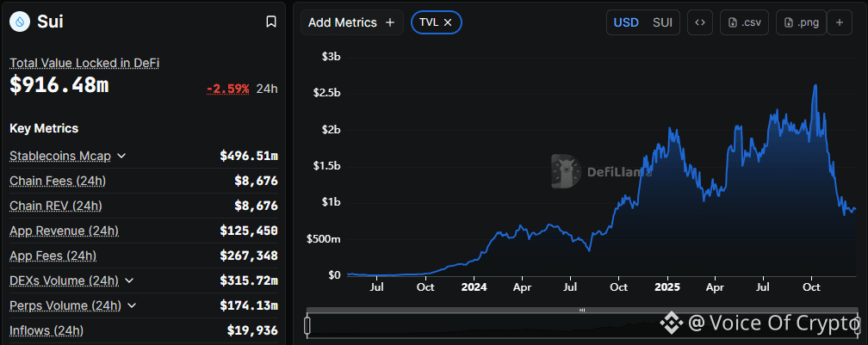This screenshot has width=868, height=345.
Task: Click the App Revenue (24h) label
Action: (64, 231)
